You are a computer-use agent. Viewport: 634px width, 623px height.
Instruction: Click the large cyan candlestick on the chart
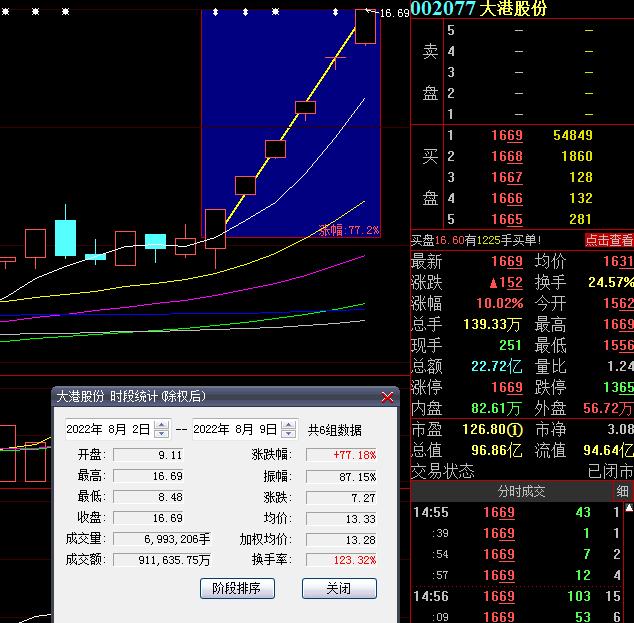pos(65,236)
